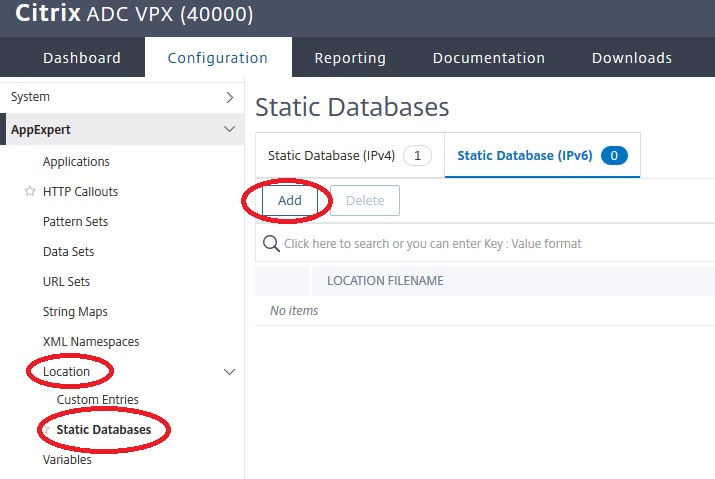Favorite HTTP Callouts with star icon
The image size is (715, 479).
point(30,191)
